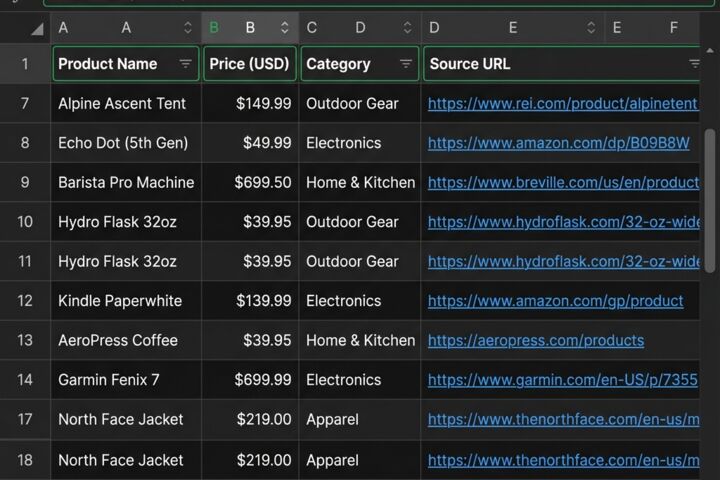The height and width of the screenshot is (480, 720).
Task: Toggle sort arrows on column E header
Action: tap(591, 28)
